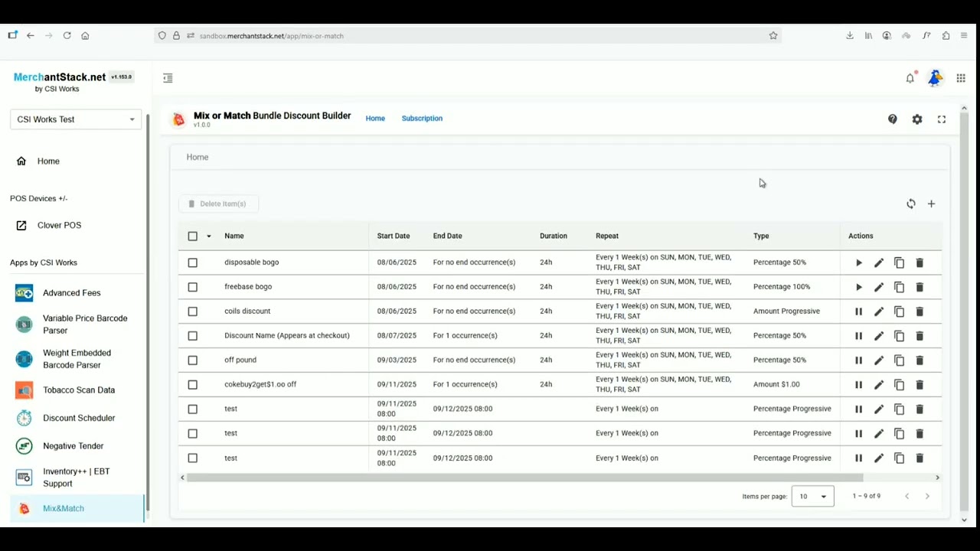Open the apps grid launcher
This screenshot has height=551, width=980.
tap(961, 78)
